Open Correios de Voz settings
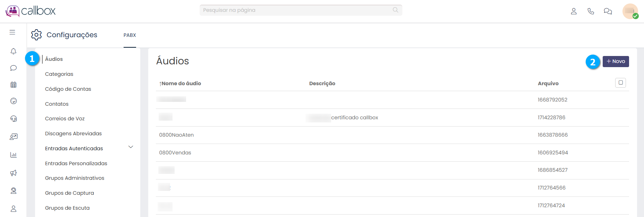 point(65,119)
